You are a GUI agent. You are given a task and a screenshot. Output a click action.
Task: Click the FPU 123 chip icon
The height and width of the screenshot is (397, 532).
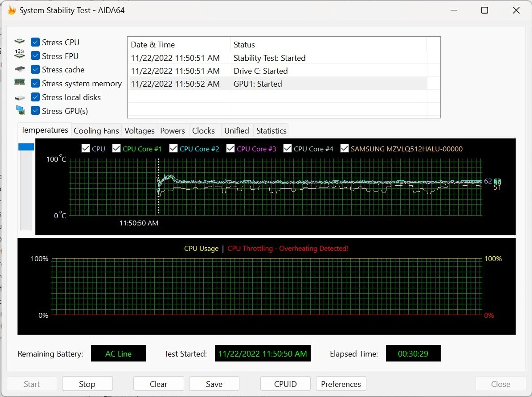click(19, 55)
